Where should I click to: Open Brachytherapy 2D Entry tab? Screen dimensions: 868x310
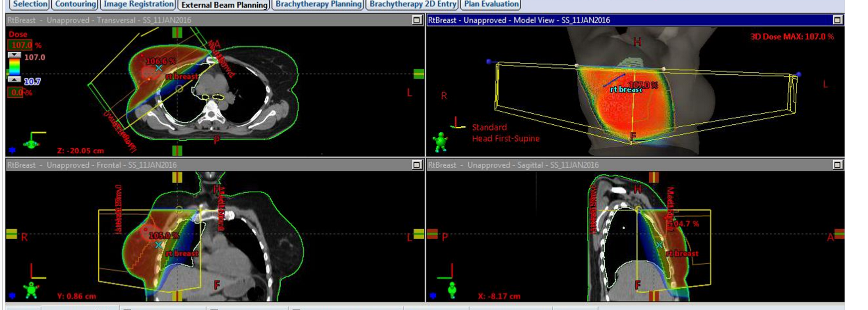click(413, 4)
